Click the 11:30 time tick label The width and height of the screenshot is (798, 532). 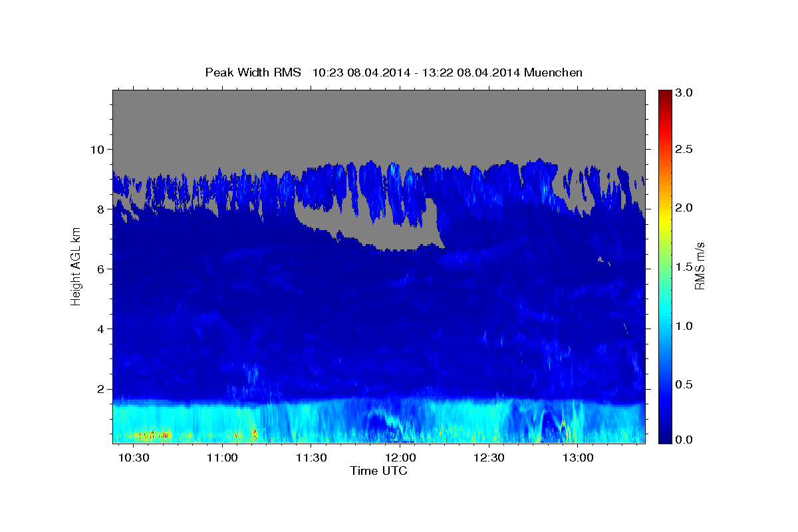(311, 458)
